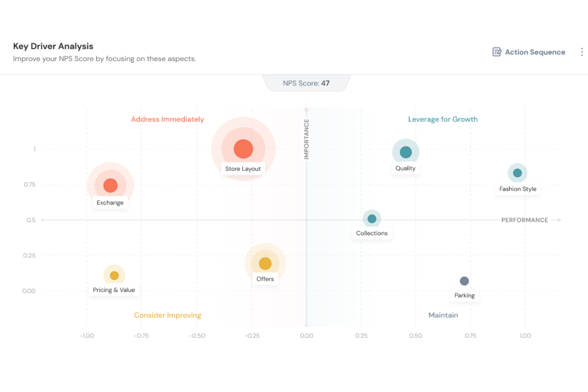Image resolution: width=588 pixels, height=392 pixels.
Task: Click the Collections bubble on the axis
Action: (372, 218)
